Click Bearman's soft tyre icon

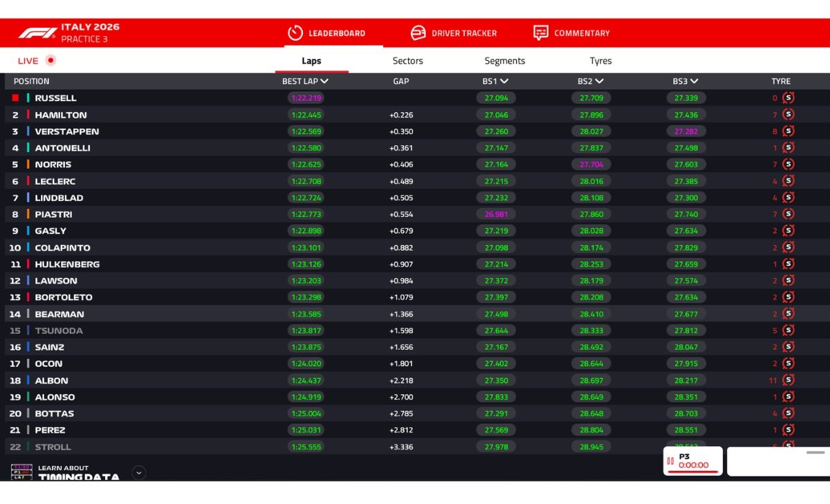tap(788, 314)
